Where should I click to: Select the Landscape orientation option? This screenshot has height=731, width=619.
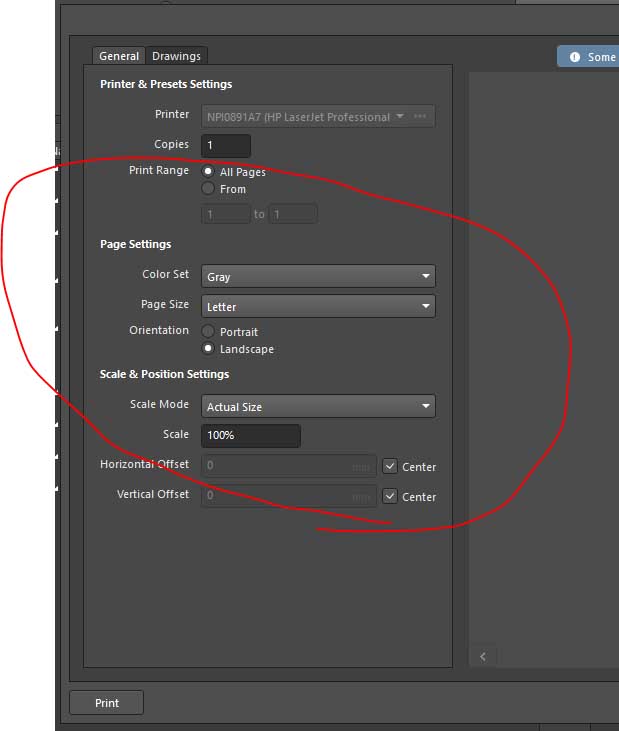coord(208,349)
